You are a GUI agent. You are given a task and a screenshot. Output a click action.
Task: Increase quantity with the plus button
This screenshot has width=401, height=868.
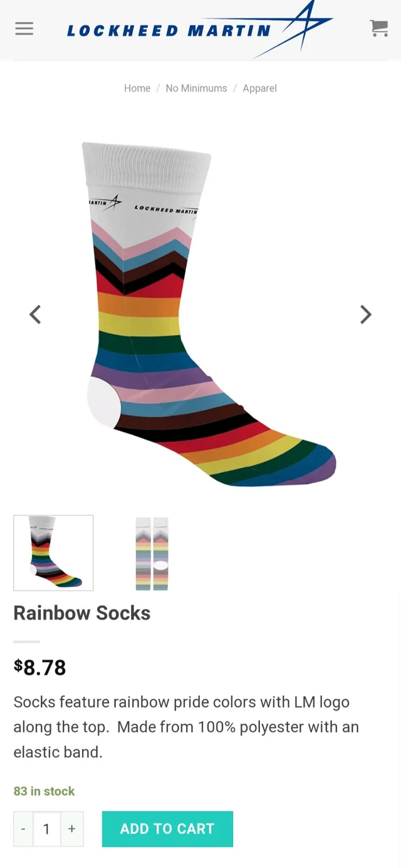tap(72, 828)
